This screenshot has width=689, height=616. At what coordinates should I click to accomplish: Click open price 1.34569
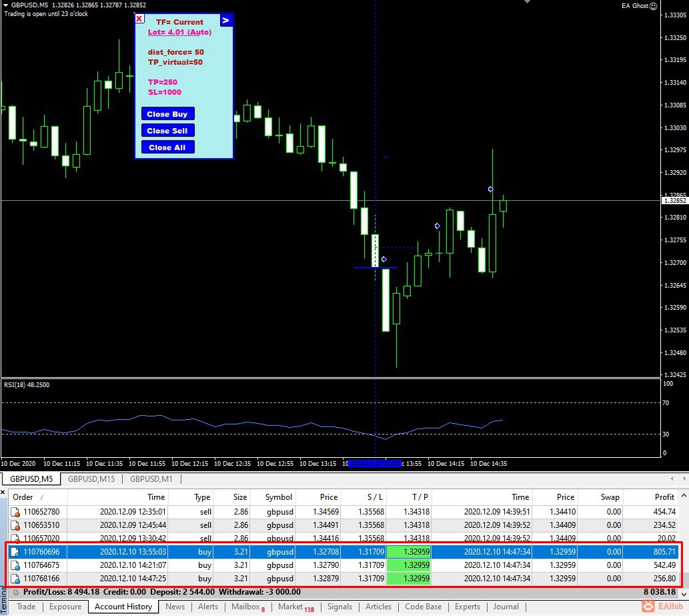325,512
